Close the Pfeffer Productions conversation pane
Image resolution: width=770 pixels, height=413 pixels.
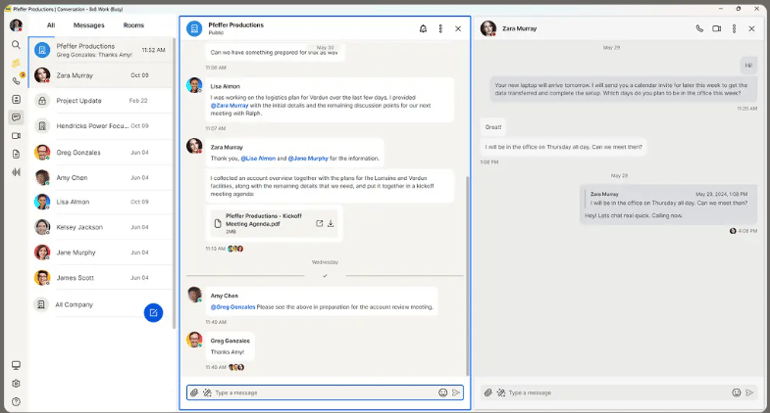tap(458, 29)
